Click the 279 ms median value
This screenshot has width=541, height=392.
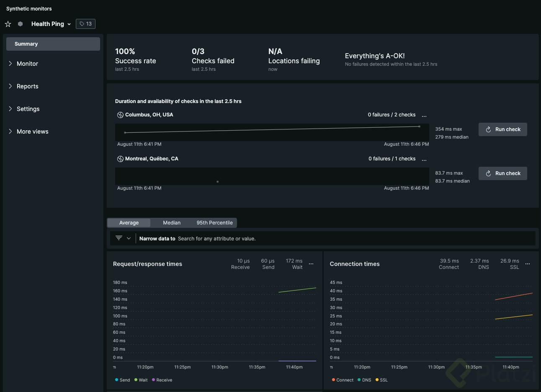(x=452, y=137)
